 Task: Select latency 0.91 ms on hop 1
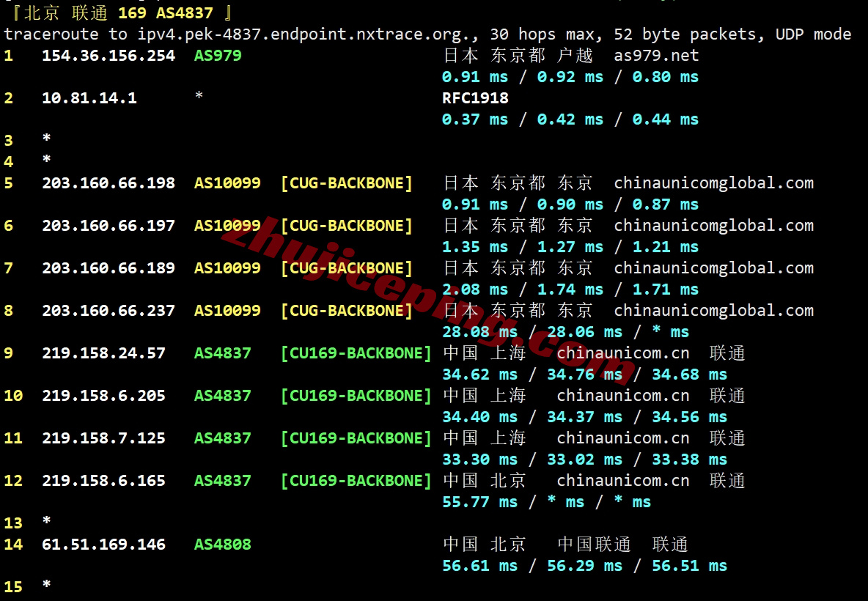tap(475, 77)
